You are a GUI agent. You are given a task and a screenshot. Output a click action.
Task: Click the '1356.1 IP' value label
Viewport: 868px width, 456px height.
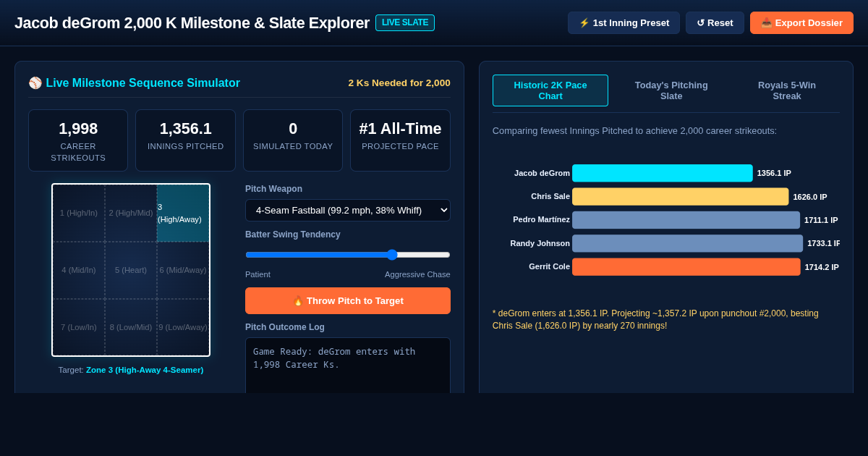(774, 173)
